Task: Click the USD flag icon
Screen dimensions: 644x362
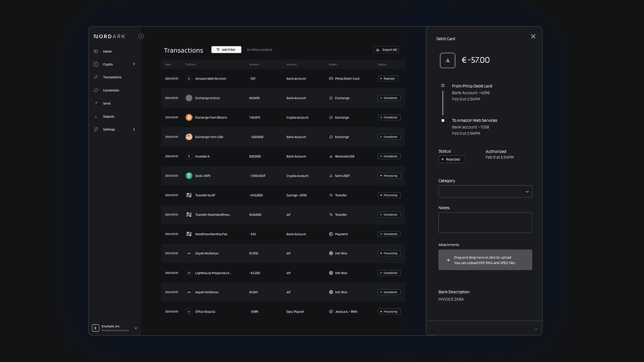Action: click(x=189, y=137)
